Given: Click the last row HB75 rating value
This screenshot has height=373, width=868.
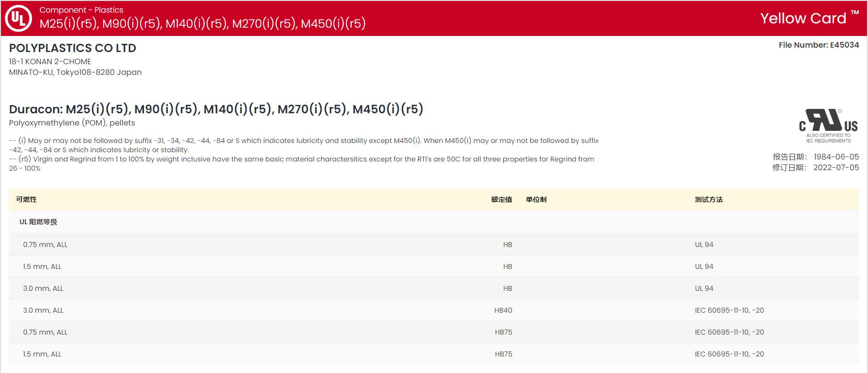Looking at the screenshot, I should (504, 354).
